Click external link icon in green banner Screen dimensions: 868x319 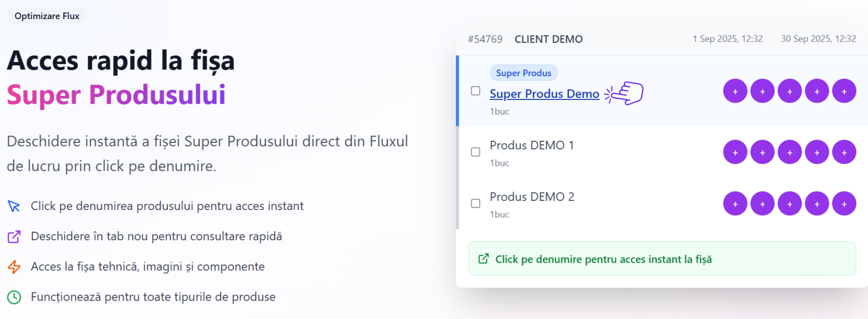coord(483,259)
